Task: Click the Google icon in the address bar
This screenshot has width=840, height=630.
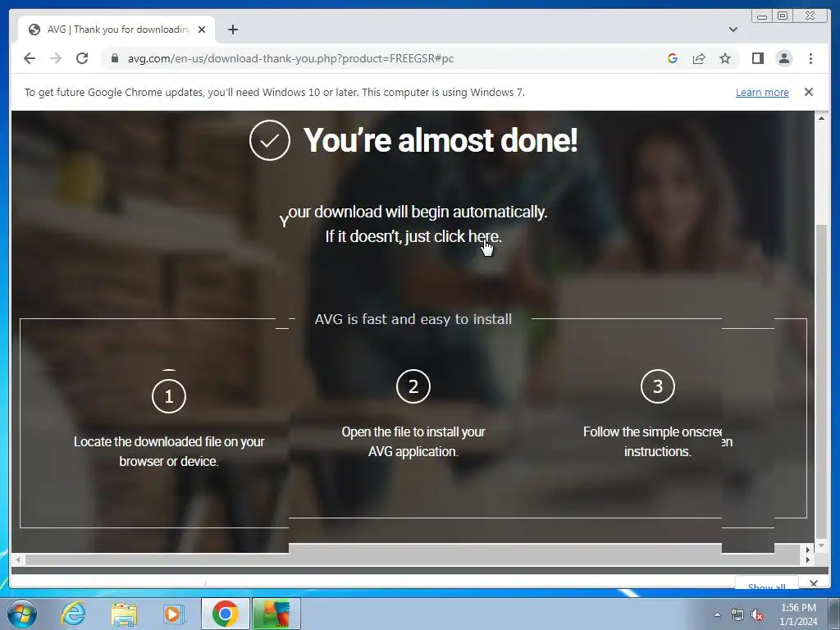Action: [x=673, y=58]
